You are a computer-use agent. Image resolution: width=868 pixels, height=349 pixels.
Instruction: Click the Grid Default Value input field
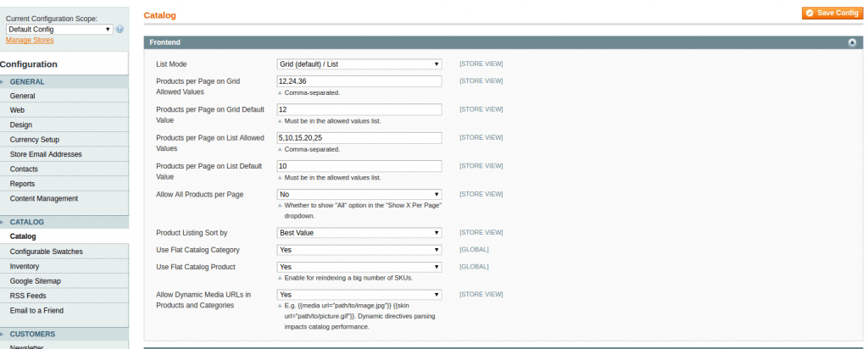(x=359, y=109)
